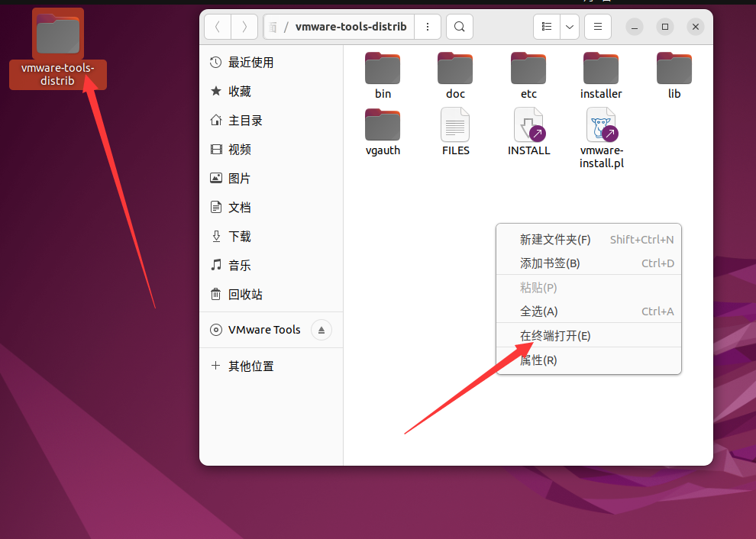This screenshot has width=756, height=539.
Task: Open 音乐 music folder in sidebar
Action: tap(271, 265)
